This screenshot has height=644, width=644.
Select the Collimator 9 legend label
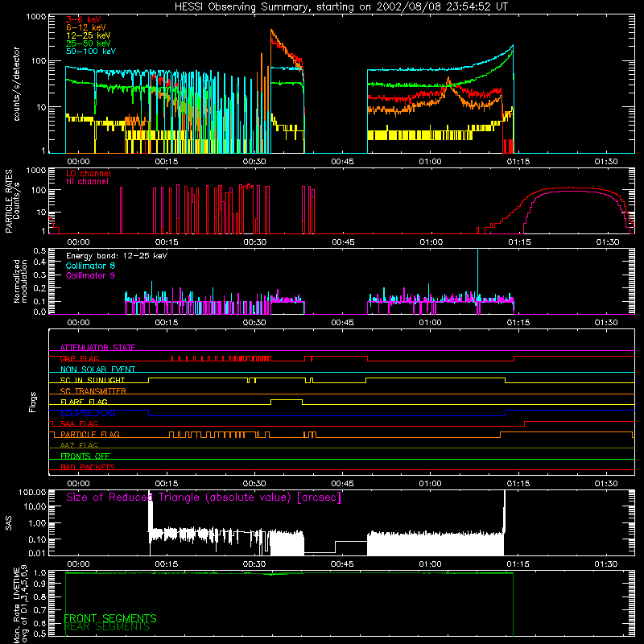click(x=90, y=275)
